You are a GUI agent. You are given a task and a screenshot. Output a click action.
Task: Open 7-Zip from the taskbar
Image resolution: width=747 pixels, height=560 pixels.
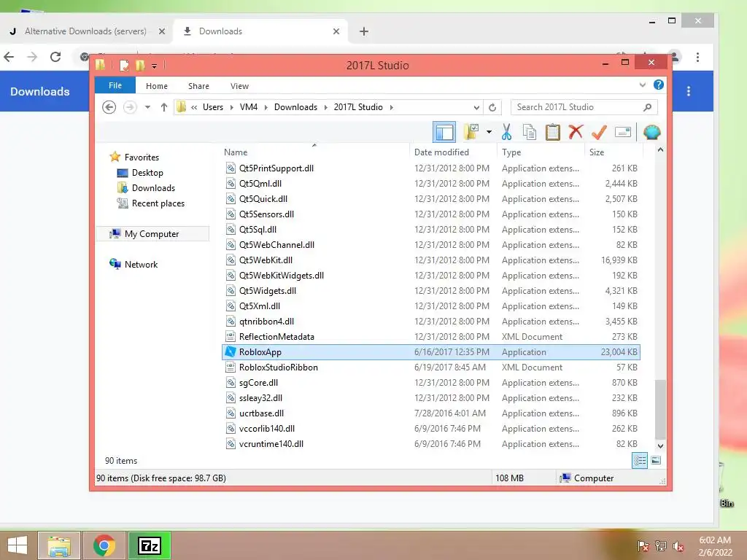pyautogui.click(x=149, y=545)
